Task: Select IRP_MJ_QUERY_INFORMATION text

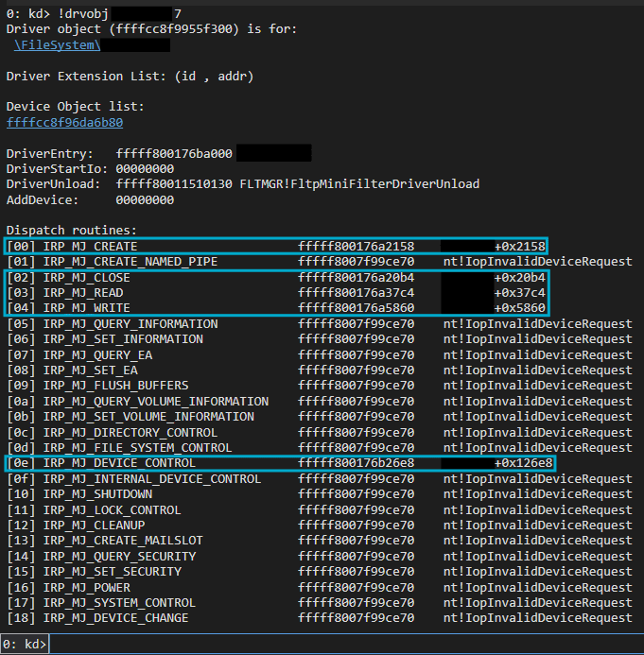Action: click(x=131, y=324)
